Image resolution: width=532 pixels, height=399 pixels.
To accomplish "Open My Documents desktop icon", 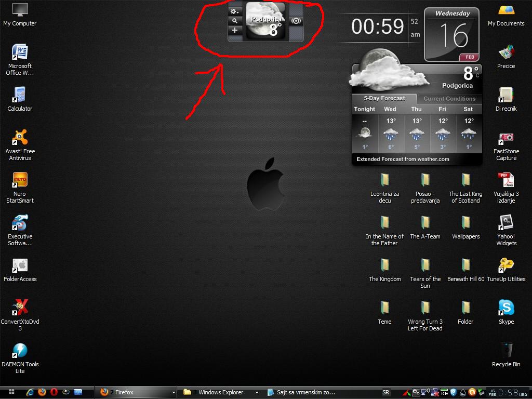I will coord(506,15).
